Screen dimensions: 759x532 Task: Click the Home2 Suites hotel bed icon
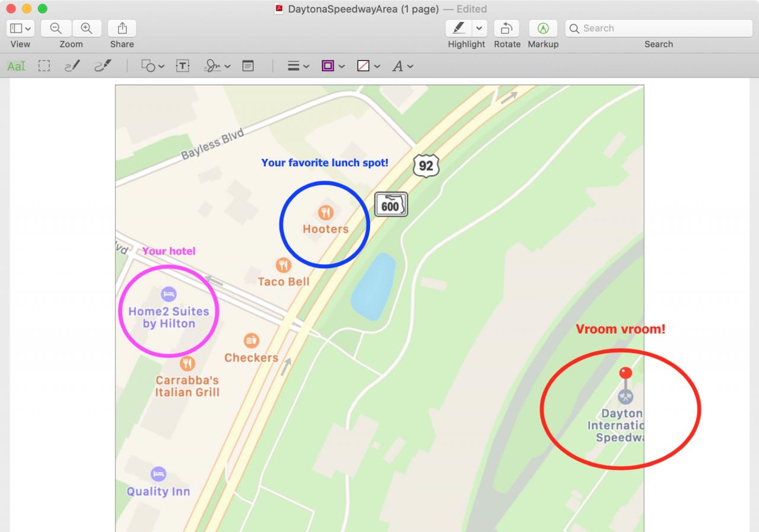tap(168, 294)
